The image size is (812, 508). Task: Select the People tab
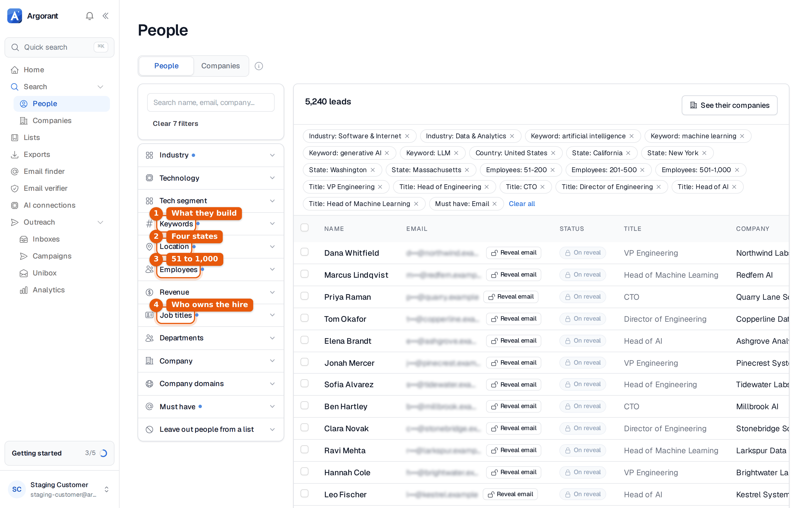(x=166, y=66)
